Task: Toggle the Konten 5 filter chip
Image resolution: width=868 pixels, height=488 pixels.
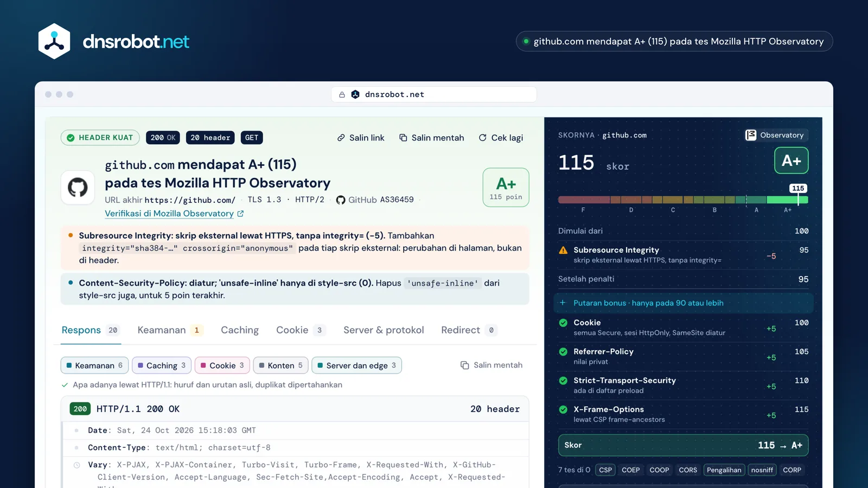Action: (281, 365)
